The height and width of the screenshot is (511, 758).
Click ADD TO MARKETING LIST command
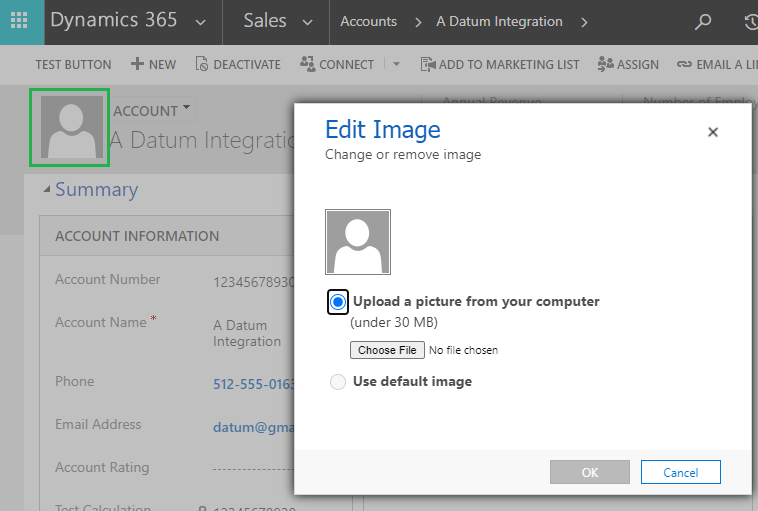pos(509,65)
